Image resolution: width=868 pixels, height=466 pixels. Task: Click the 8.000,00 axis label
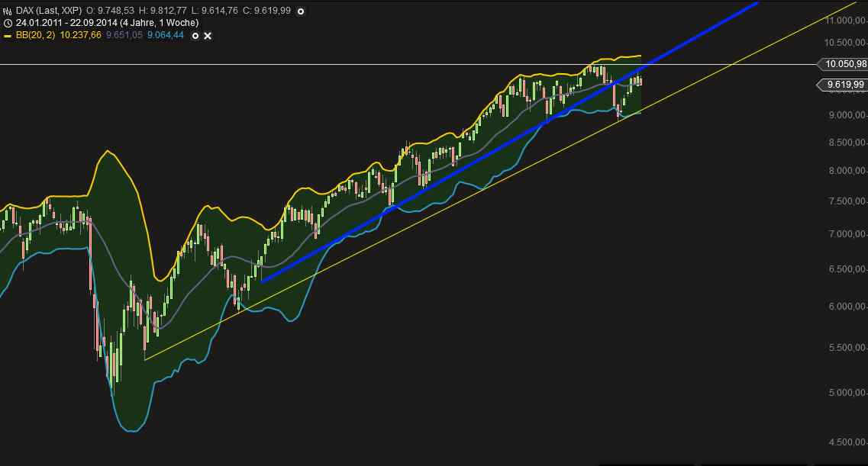(x=847, y=171)
